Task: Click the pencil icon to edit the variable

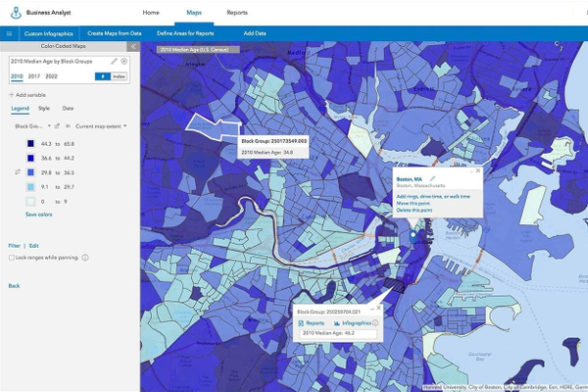Action: click(x=114, y=61)
